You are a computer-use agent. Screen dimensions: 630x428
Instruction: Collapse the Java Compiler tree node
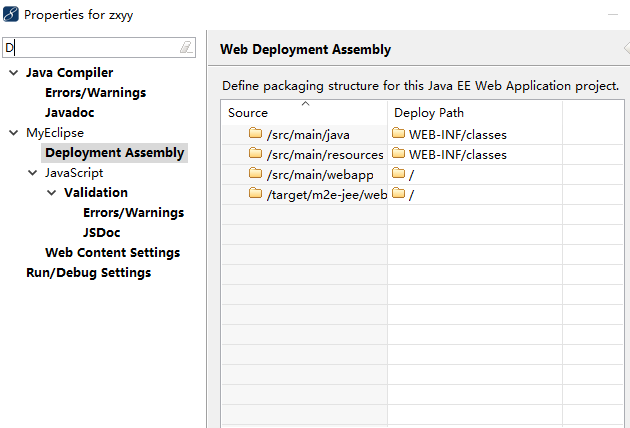[x=14, y=73]
